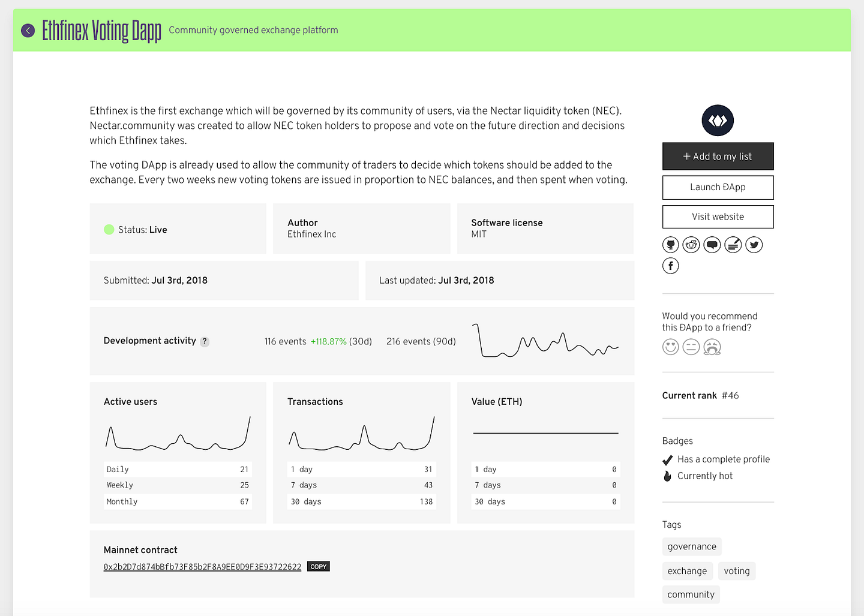864x616 pixels.
Task: Select the community tag
Action: coord(691,594)
